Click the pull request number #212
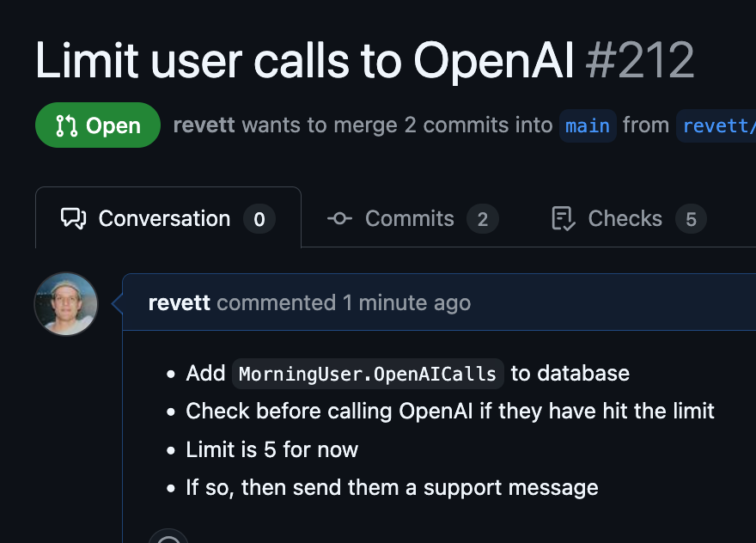The width and height of the screenshot is (756, 543). pyautogui.click(x=640, y=60)
